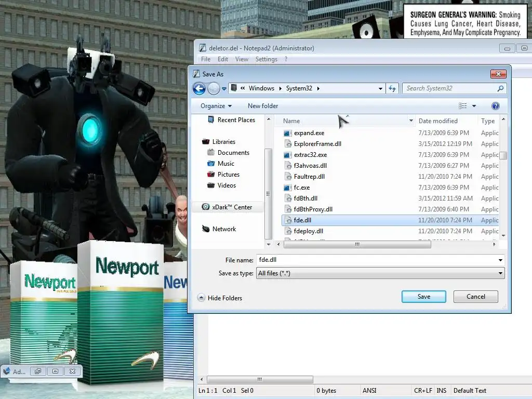532x399 pixels.
Task: Open the Save as type combo box
Action: [x=380, y=273]
